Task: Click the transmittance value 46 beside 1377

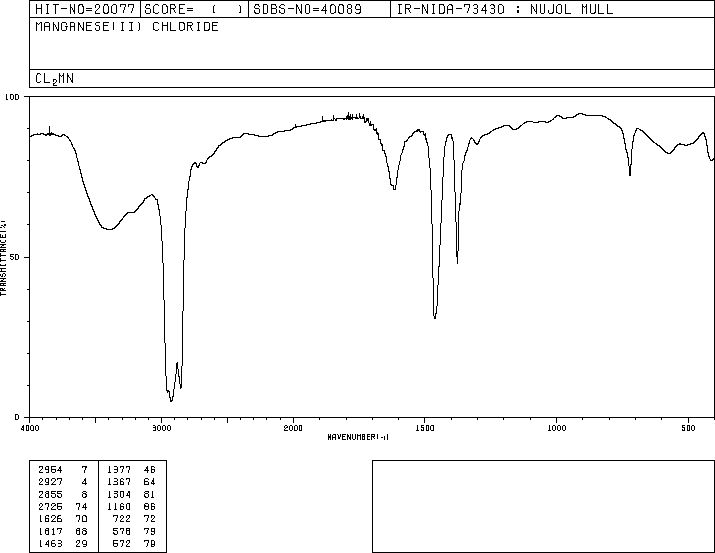Action: coord(150,470)
